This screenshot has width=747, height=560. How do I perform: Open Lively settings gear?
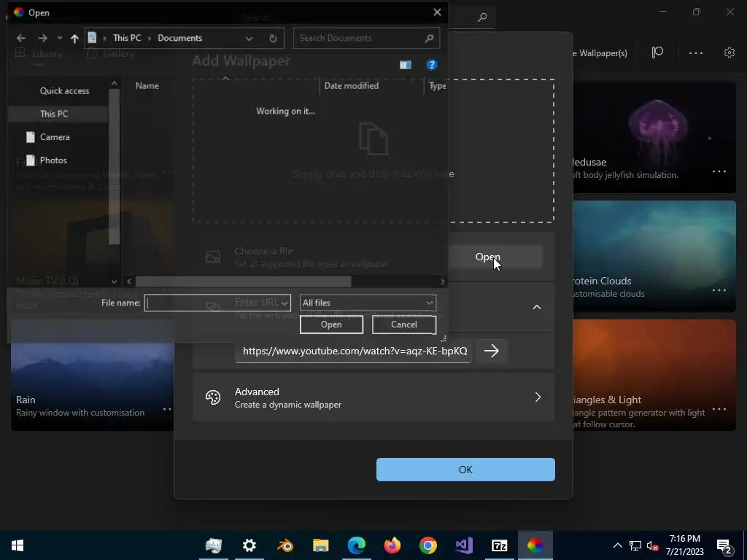pos(729,52)
